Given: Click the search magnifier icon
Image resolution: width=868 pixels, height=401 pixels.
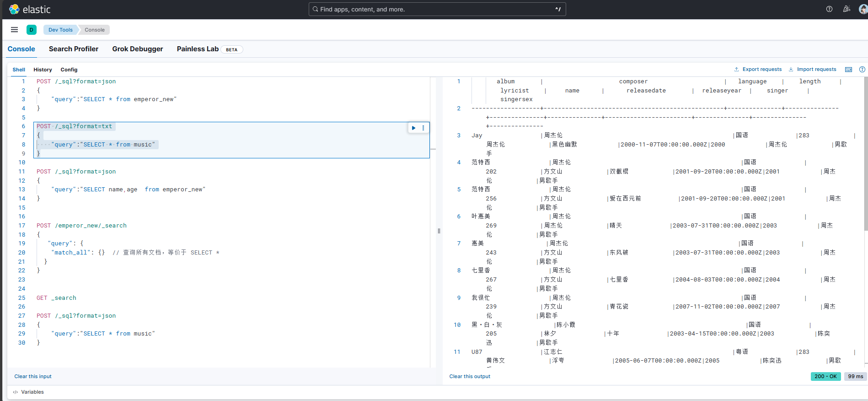Looking at the screenshot, I should [x=315, y=9].
